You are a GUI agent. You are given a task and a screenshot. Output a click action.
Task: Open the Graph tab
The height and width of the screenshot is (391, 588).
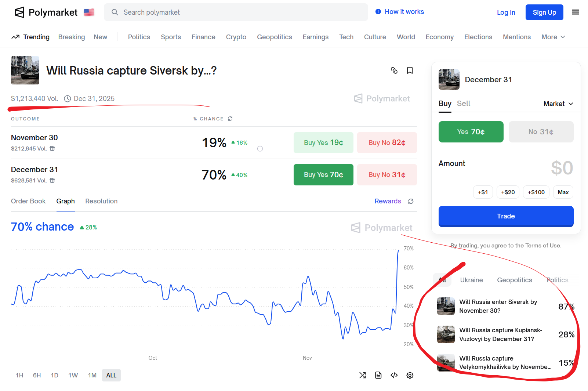coord(66,201)
